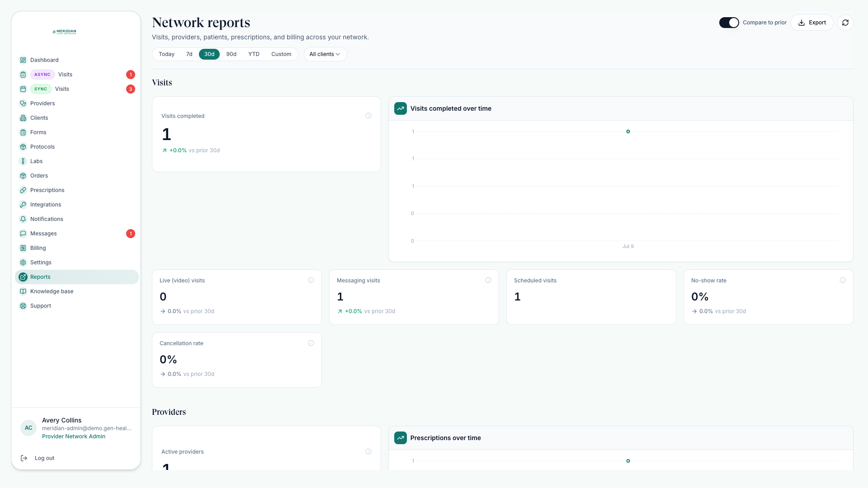Expand the All clients filter dropdown
The height and width of the screenshot is (488, 868).
[x=325, y=54]
